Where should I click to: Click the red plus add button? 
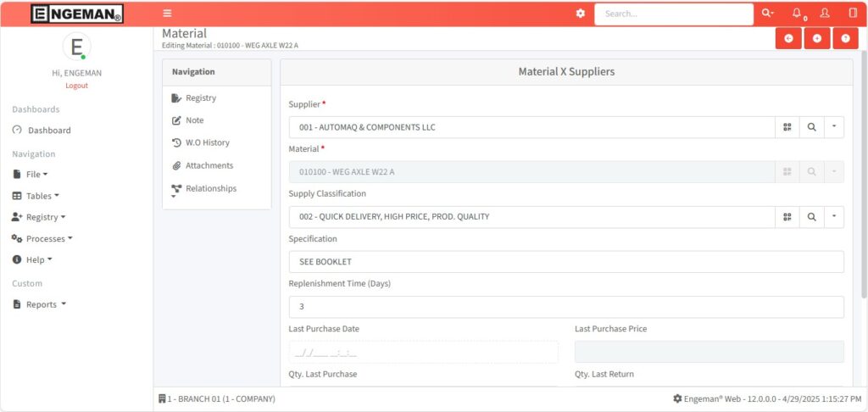pyautogui.click(x=817, y=38)
